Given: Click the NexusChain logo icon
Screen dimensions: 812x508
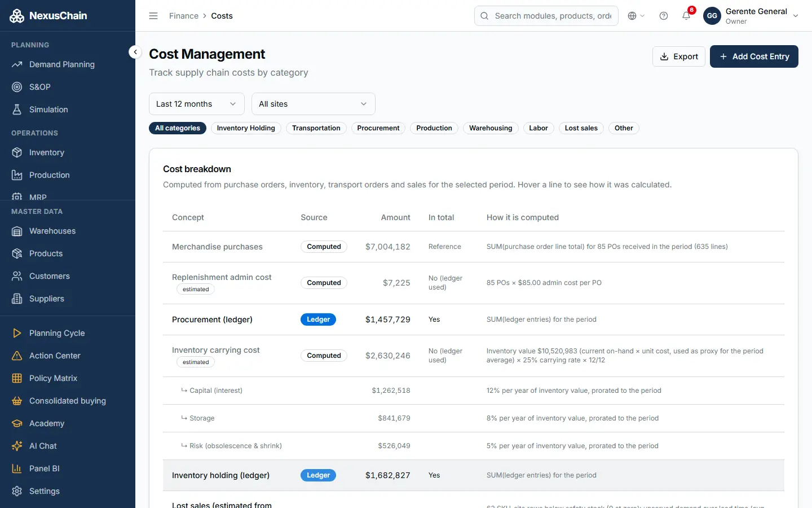Looking at the screenshot, I should (x=17, y=16).
